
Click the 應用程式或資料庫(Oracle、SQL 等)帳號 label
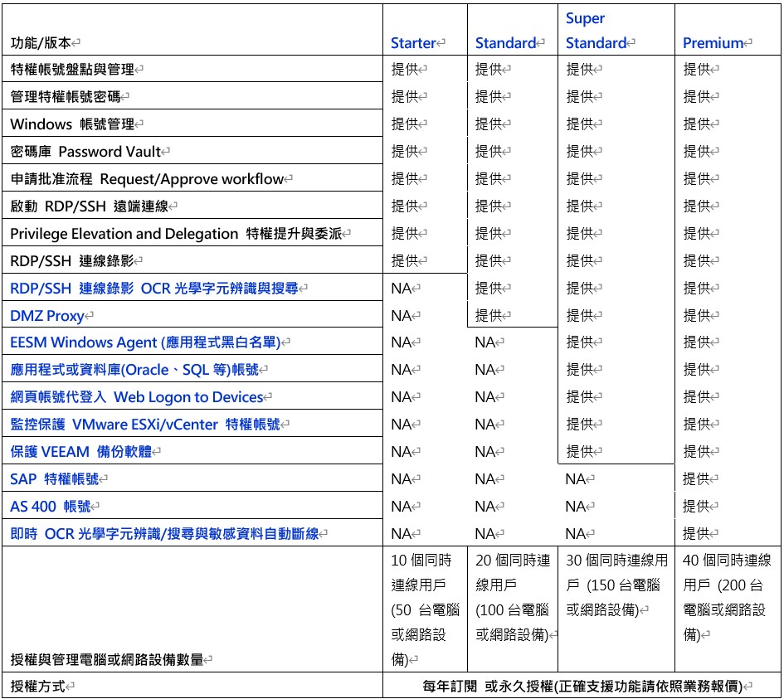pyautogui.click(x=134, y=370)
